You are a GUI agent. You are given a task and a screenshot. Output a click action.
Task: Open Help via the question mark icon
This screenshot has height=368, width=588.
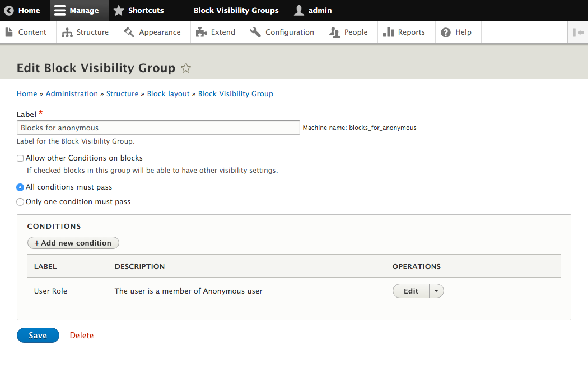tap(445, 32)
